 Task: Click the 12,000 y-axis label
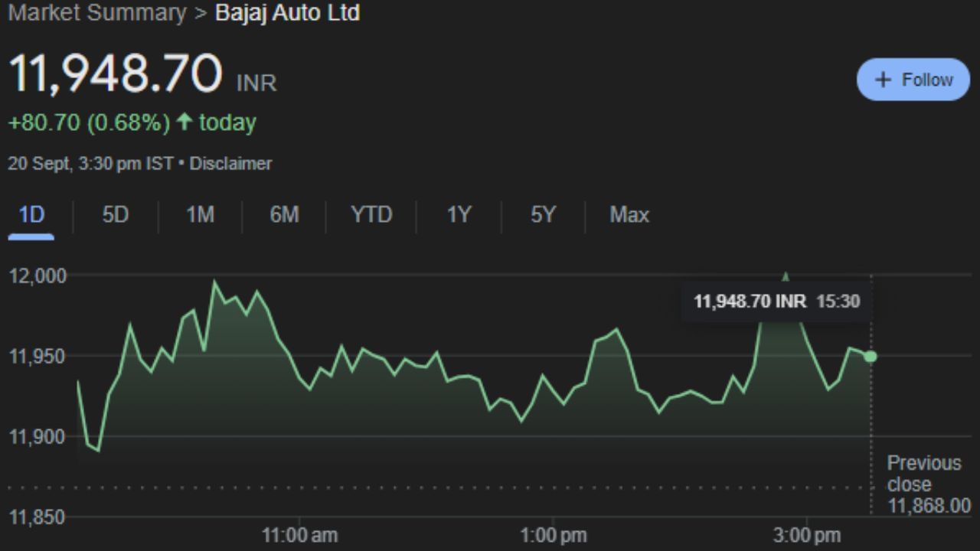tap(38, 275)
